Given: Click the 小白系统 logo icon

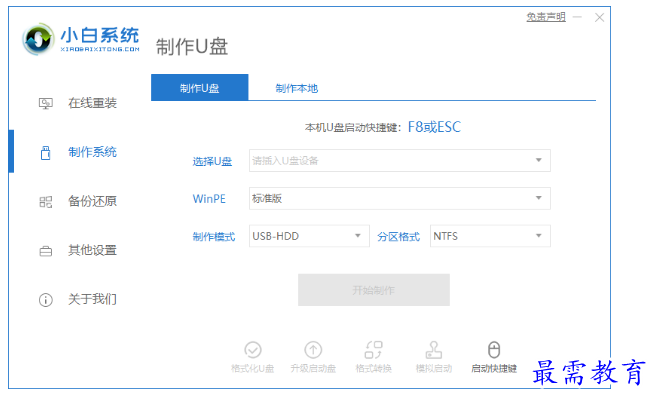Looking at the screenshot, I should [38, 39].
